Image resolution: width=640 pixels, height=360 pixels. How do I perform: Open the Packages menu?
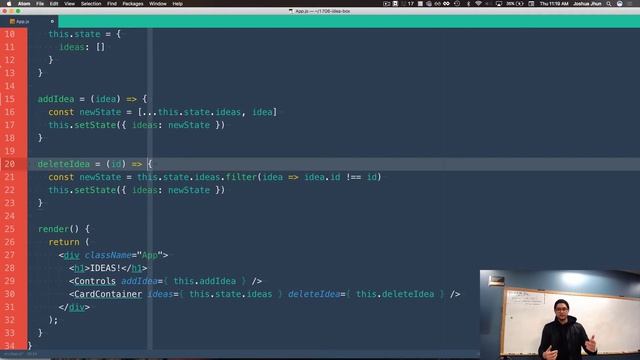pos(133,4)
